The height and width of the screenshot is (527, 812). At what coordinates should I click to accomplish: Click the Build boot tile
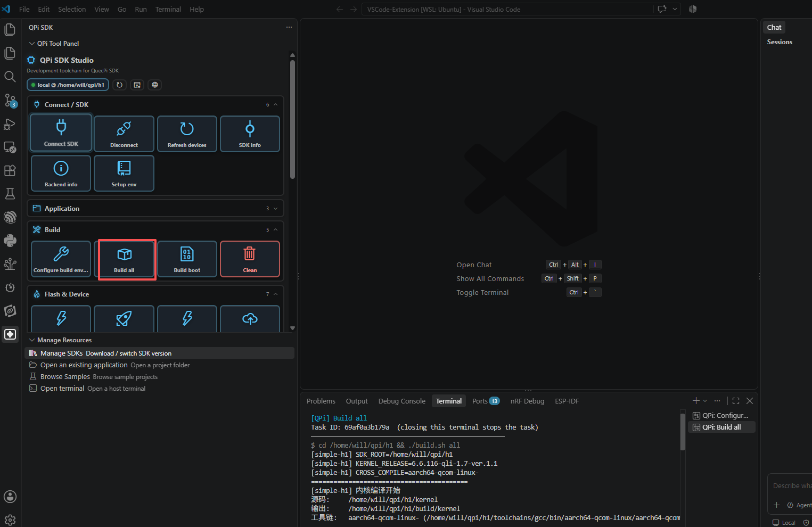click(x=187, y=259)
